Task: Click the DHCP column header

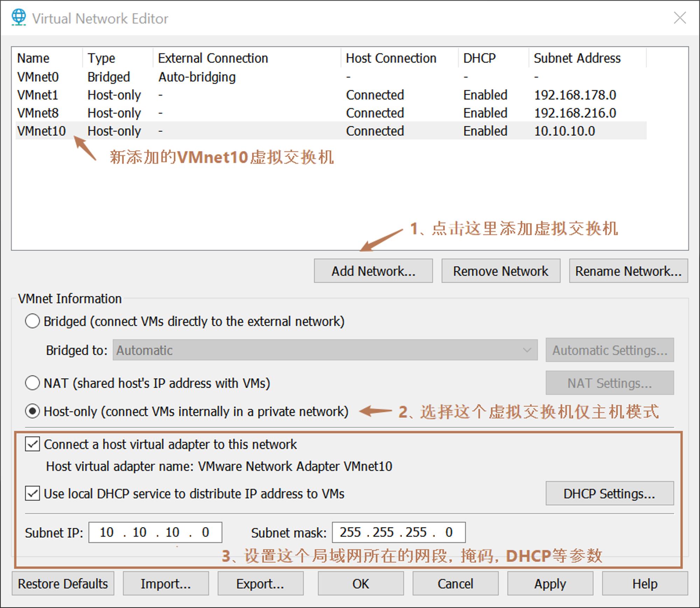Action: click(x=479, y=58)
